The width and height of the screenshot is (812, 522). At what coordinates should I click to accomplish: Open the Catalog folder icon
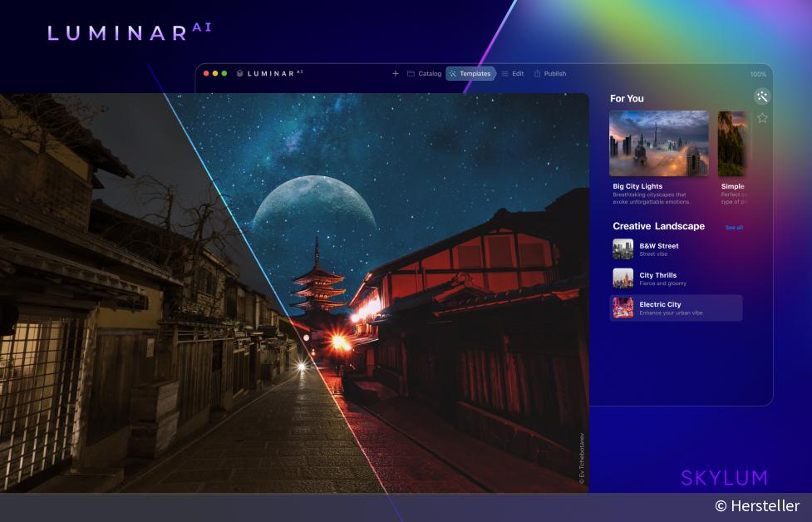(411, 73)
